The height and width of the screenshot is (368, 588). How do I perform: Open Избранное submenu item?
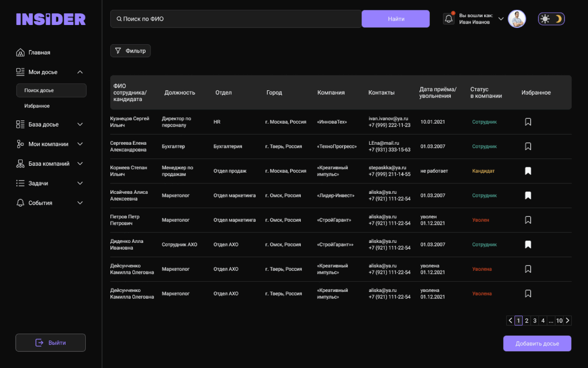[37, 106]
